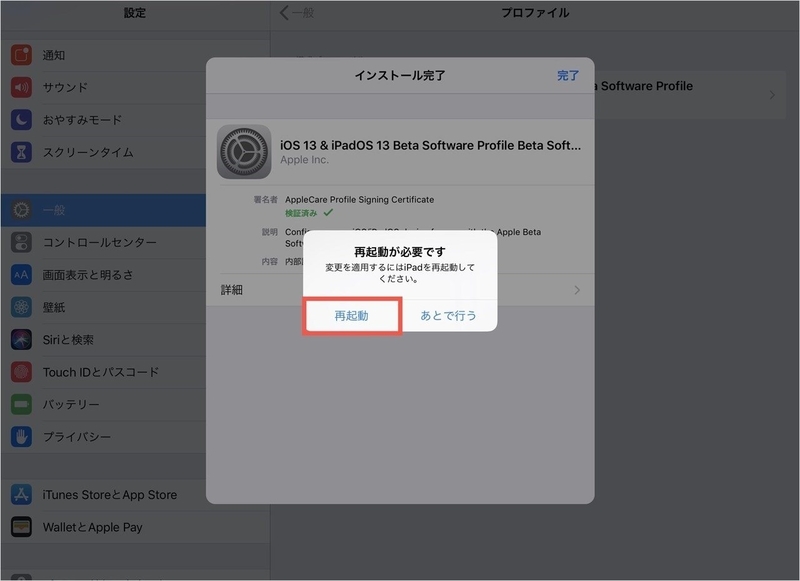Open the サウンド sound icon
The width and height of the screenshot is (800, 581).
[21, 87]
